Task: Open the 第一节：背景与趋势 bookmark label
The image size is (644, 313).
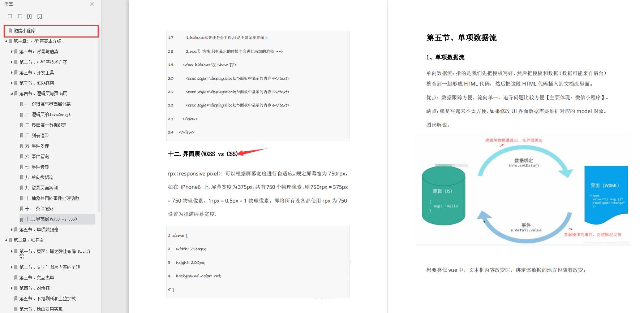Action: pos(39,52)
